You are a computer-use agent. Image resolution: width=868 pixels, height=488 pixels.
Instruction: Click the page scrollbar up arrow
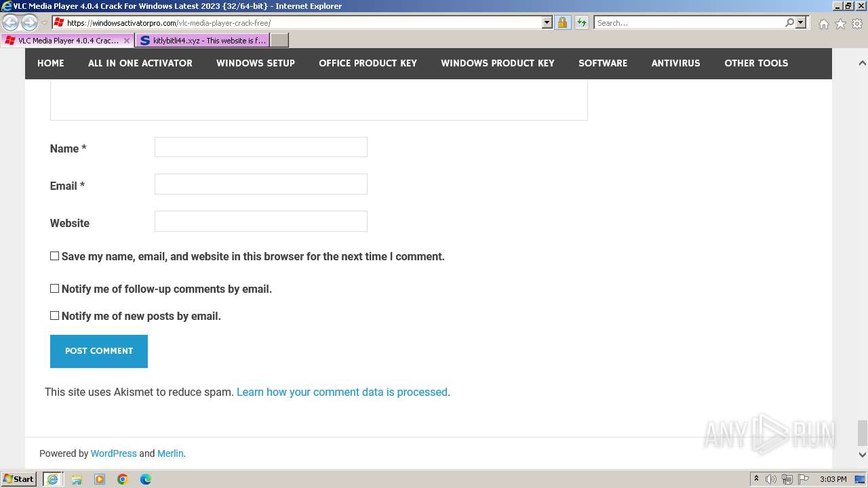point(862,63)
